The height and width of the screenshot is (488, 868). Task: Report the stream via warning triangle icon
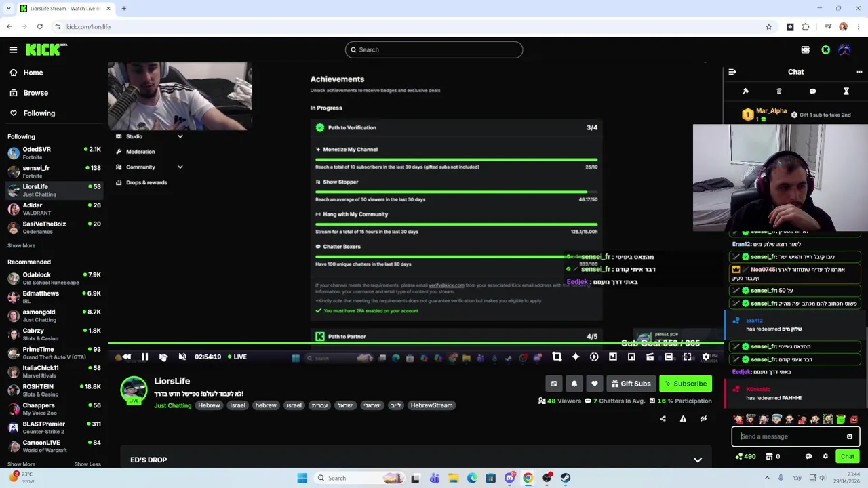(683, 419)
